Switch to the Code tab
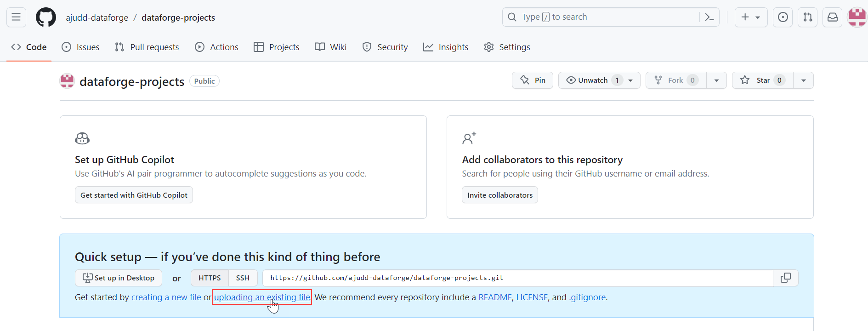Image resolution: width=868 pixels, height=331 pixels. 29,47
